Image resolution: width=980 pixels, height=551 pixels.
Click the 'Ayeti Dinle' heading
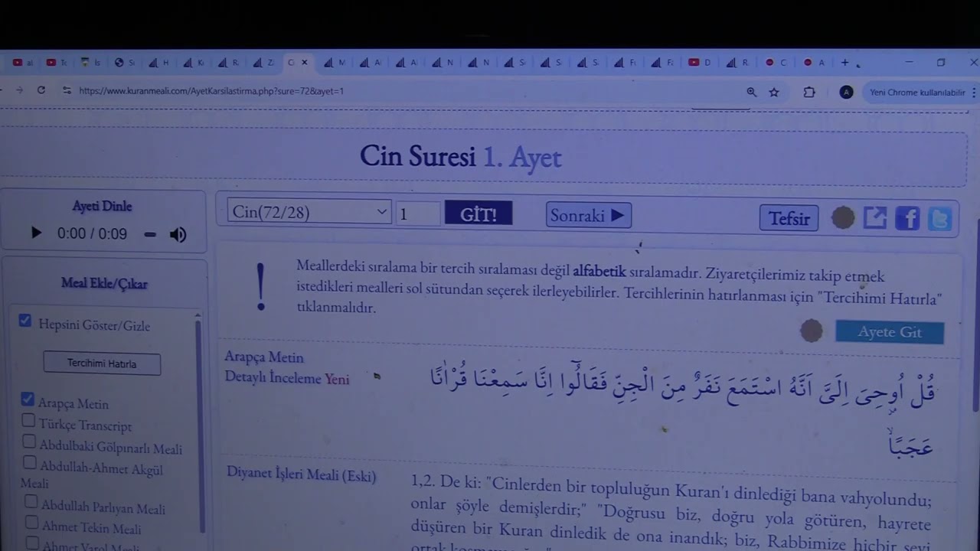click(102, 206)
